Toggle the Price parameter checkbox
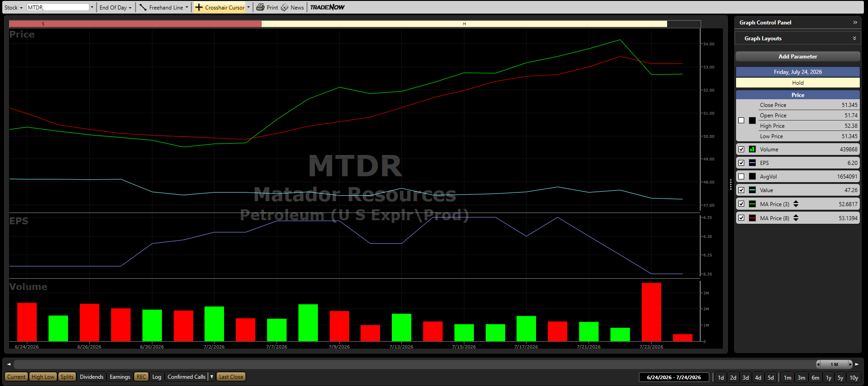Image resolution: width=868 pixels, height=386 pixels. pyautogui.click(x=741, y=121)
